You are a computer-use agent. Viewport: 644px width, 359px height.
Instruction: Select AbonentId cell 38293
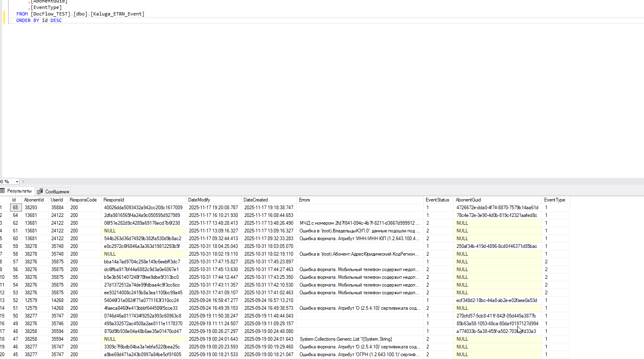point(35,208)
